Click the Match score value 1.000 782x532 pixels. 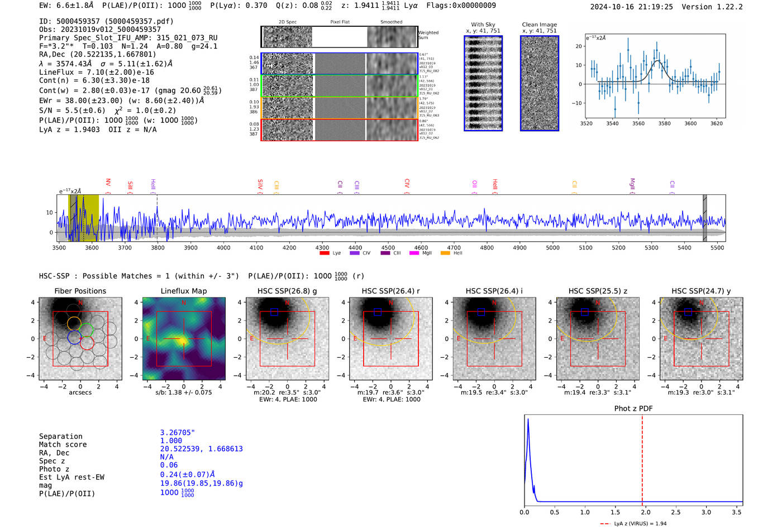point(171,441)
